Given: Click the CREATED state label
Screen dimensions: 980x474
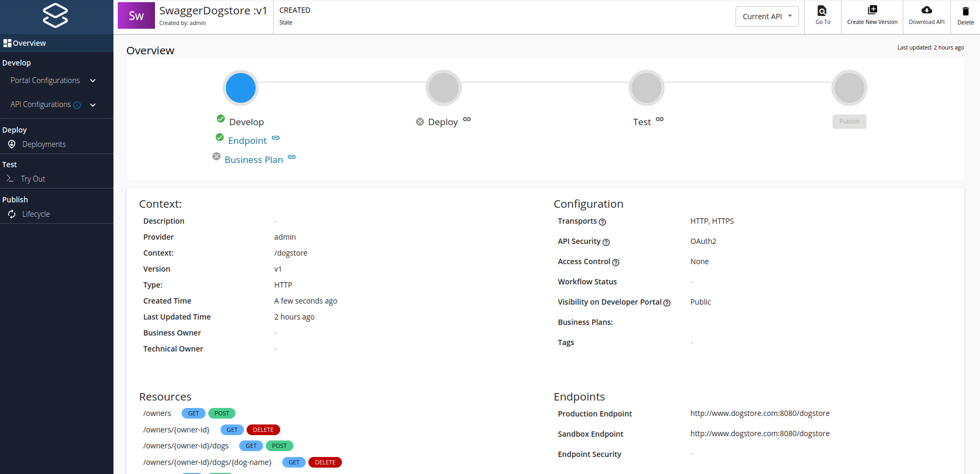Looking at the screenshot, I should [x=295, y=10].
